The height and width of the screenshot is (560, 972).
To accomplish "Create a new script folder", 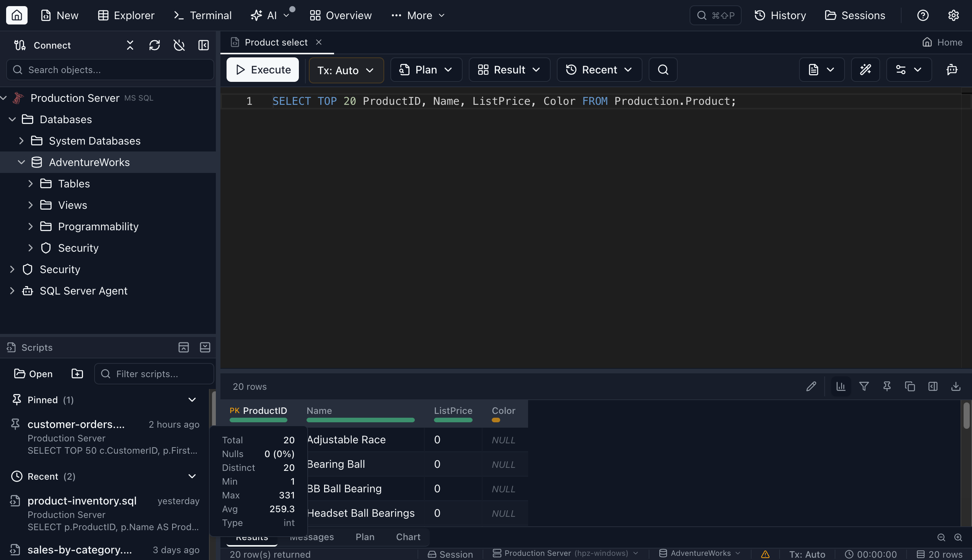I will click(x=77, y=374).
